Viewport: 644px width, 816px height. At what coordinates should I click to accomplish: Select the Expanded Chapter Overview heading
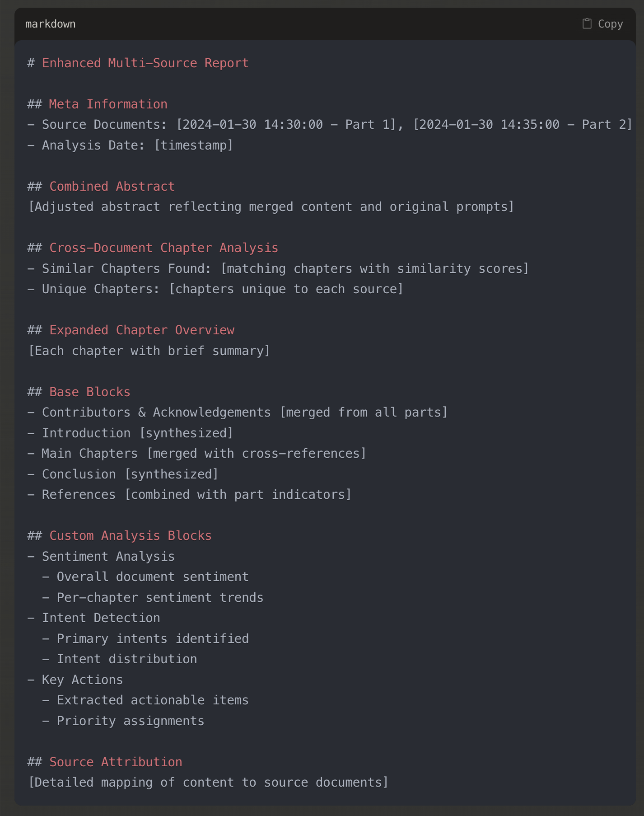[x=141, y=330]
